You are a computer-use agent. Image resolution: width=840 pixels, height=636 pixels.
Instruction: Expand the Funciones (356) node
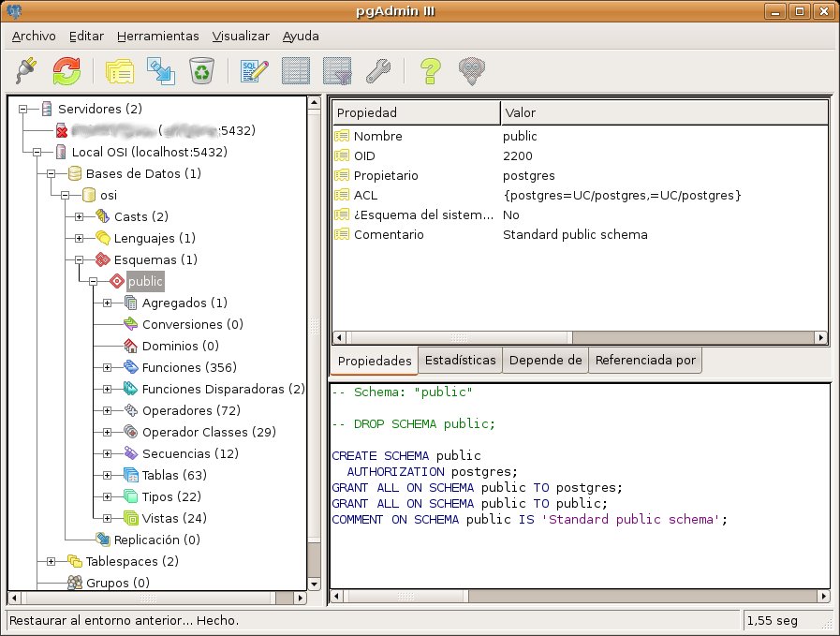(107, 367)
